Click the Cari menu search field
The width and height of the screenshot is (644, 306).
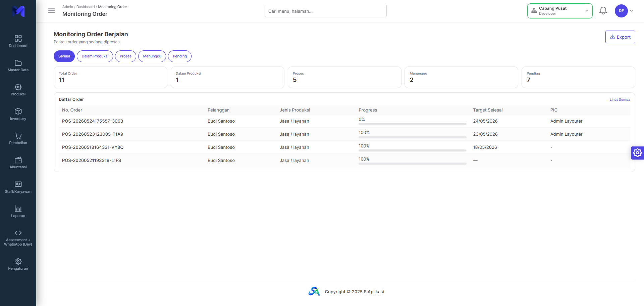click(x=325, y=11)
